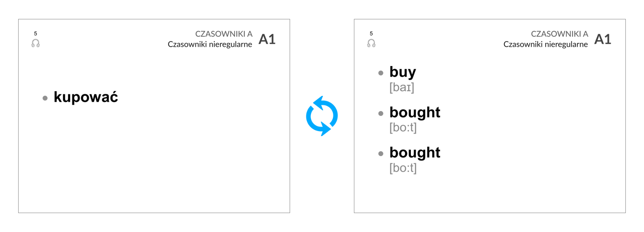The image size is (644, 232).
Task: Click CZASOWNIKI A heading on right card
Action: coord(560,34)
